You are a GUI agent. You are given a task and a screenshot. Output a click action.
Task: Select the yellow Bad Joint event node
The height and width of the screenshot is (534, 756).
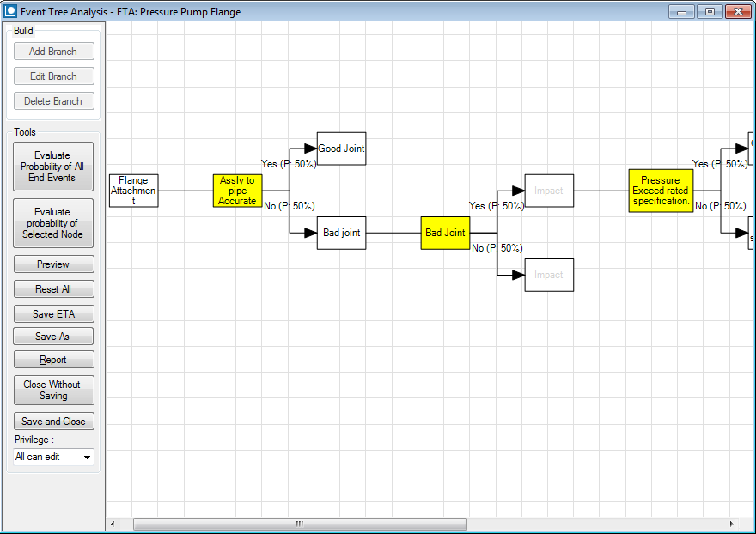(x=445, y=233)
